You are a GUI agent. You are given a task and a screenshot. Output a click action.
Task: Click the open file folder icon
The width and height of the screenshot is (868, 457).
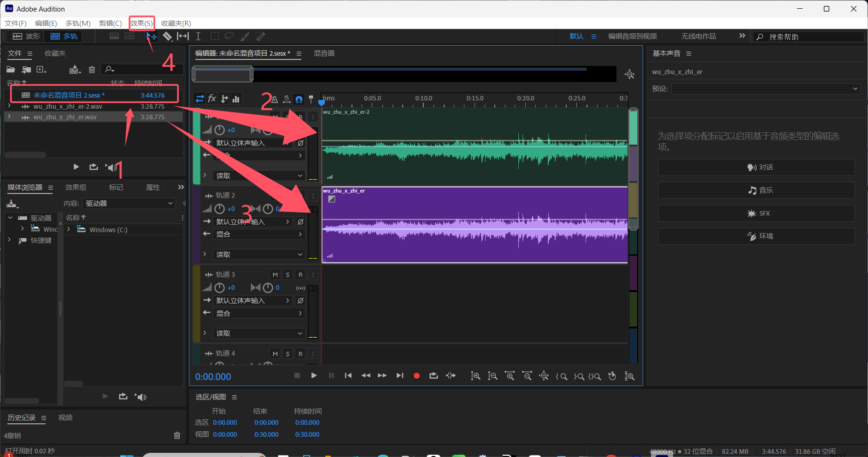point(11,70)
